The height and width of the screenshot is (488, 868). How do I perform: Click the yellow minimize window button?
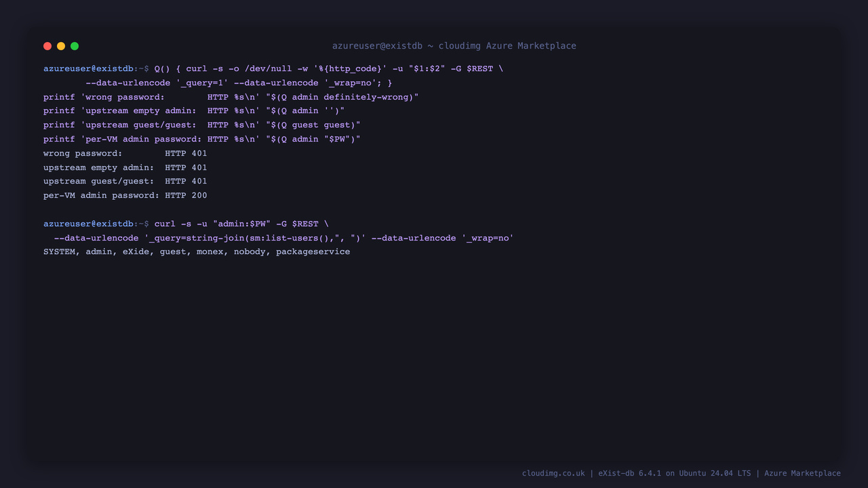click(61, 46)
